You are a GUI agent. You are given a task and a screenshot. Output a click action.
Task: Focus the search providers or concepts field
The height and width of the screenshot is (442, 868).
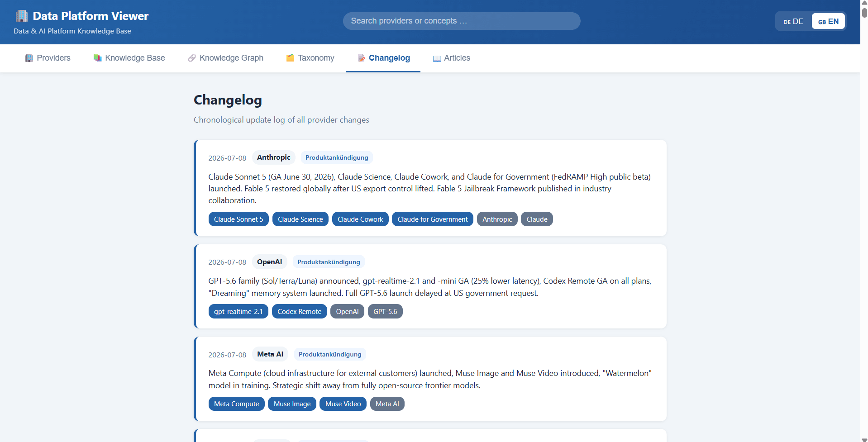pos(462,21)
